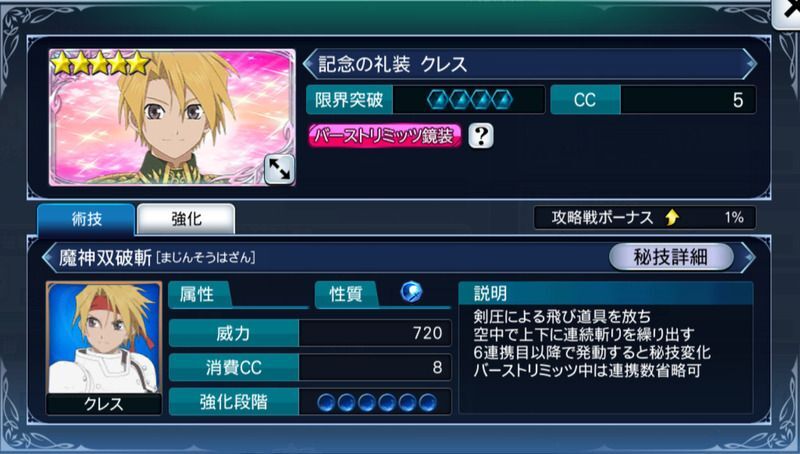This screenshot has width=800, height=454.
Task: Click the 威力 720 stat bar
Action: coord(310,333)
